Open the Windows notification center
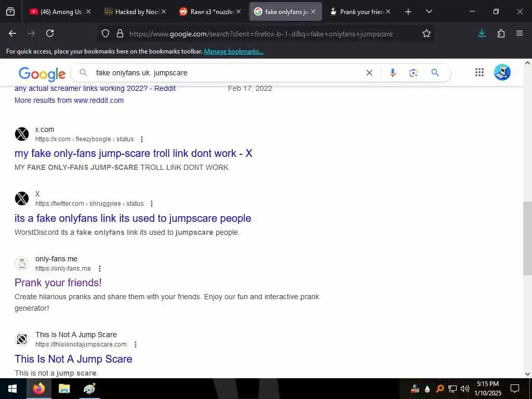The image size is (532, 399). coord(515,389)
